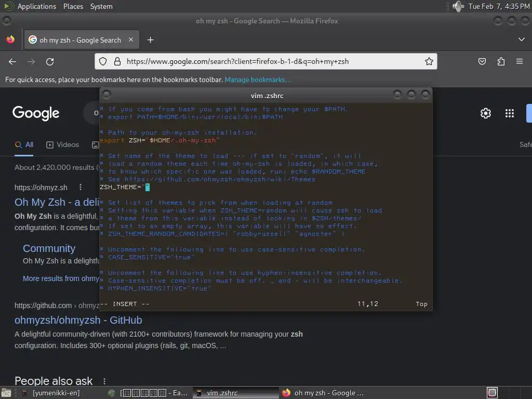The height and width of the screenshot is (399, 532).
Task: Reload the Google search page
Action: (x=50, y=61)
